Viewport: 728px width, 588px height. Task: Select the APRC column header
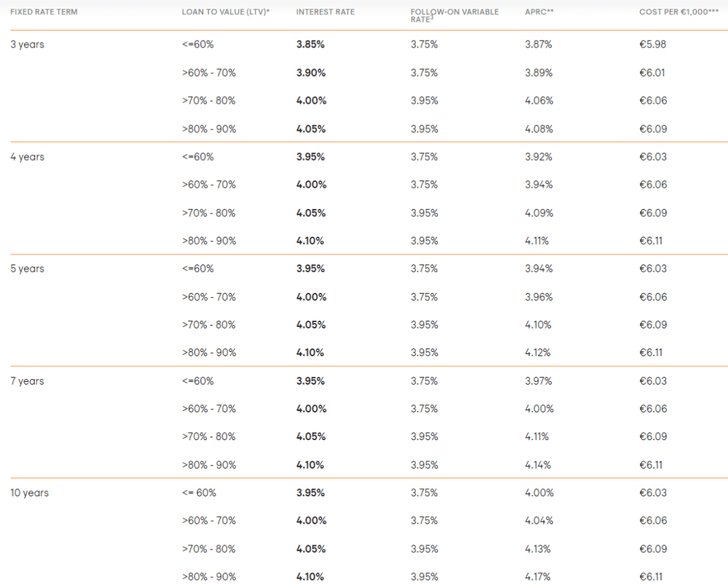point(539,12)
